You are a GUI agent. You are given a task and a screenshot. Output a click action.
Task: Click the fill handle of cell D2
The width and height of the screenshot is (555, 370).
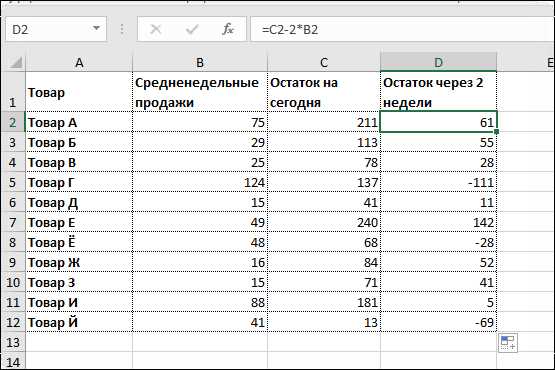point(497,132)
